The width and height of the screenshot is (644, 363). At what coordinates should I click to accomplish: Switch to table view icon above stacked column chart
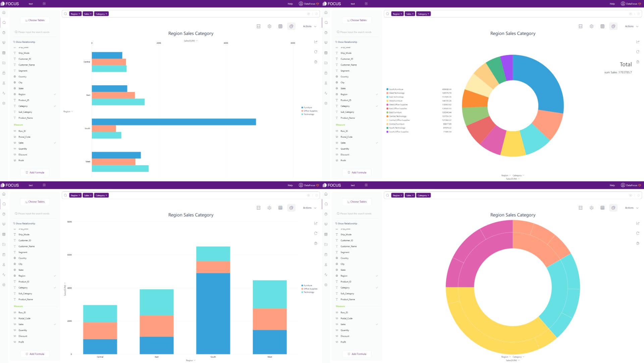[280, 208]
